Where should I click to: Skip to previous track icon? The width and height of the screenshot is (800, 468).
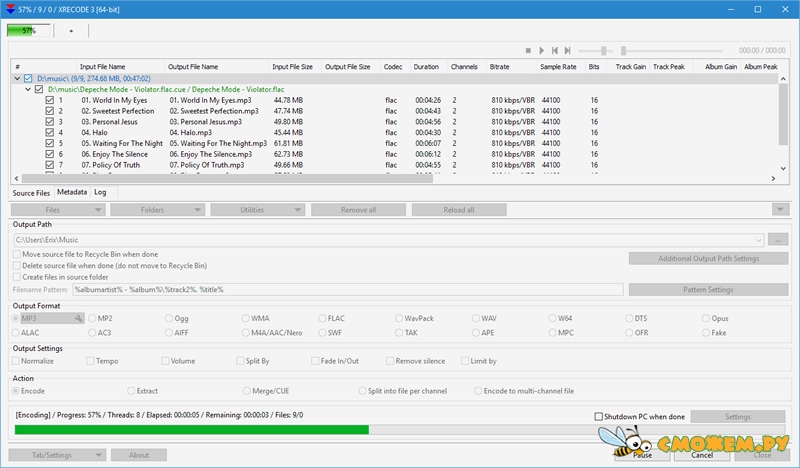[555, 51]
